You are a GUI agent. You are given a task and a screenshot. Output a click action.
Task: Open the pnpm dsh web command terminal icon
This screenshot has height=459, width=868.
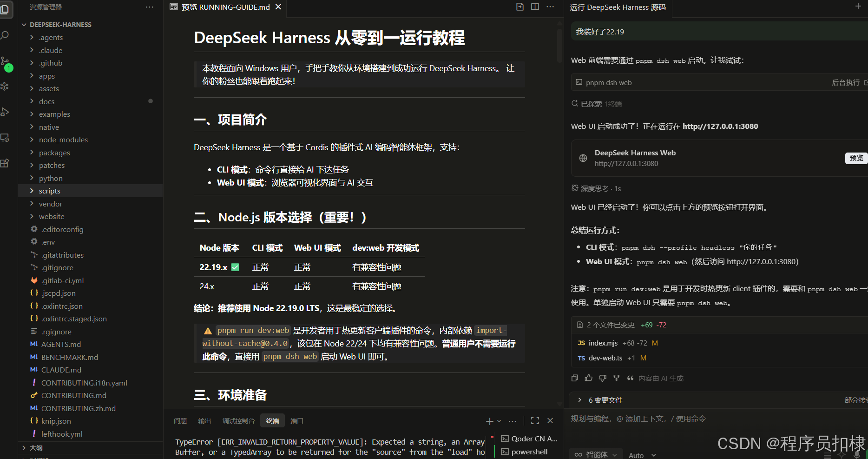pos(579,82)
